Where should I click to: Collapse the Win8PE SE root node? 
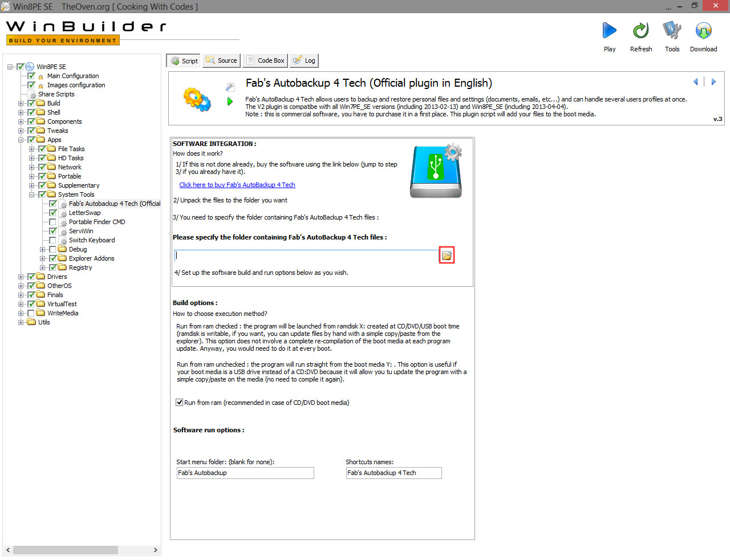(10, 67)
